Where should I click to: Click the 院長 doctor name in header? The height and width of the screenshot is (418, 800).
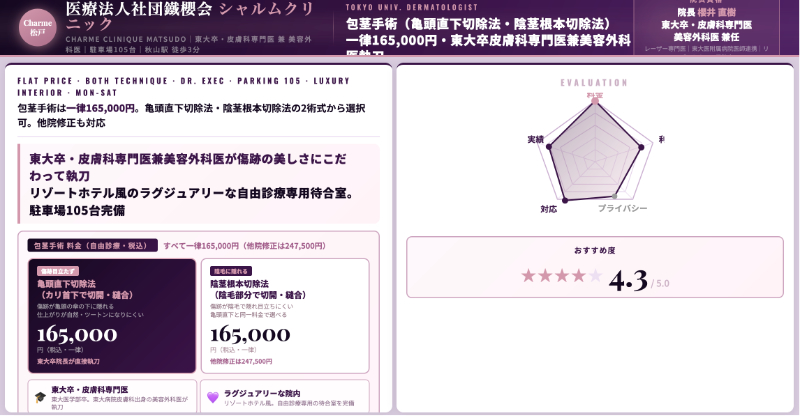698,12
